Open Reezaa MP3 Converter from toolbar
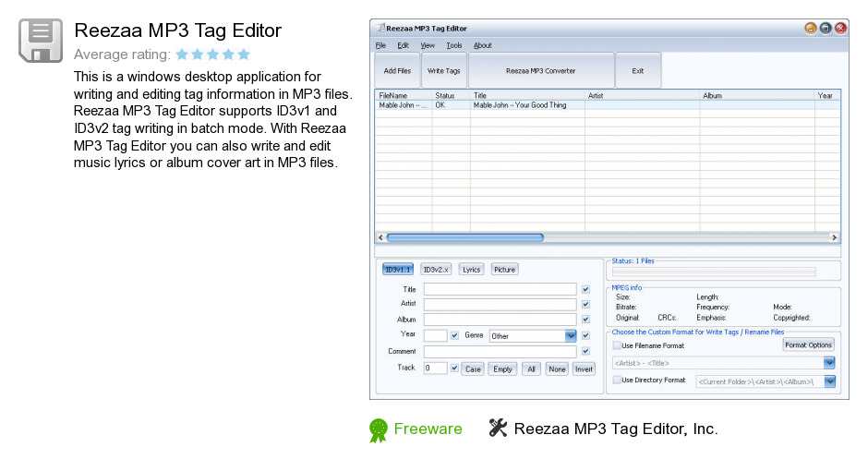The width and height of the screenshot is (868, 471). (x=541, y=70)
